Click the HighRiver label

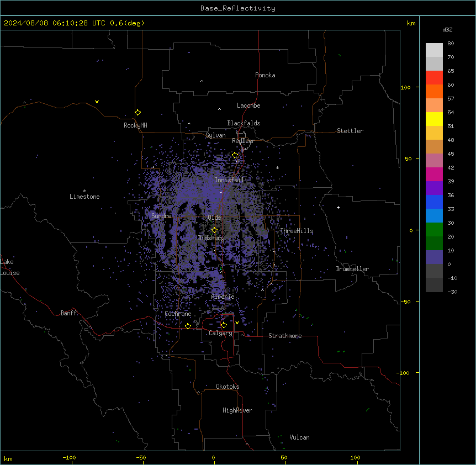pos(237,410)
